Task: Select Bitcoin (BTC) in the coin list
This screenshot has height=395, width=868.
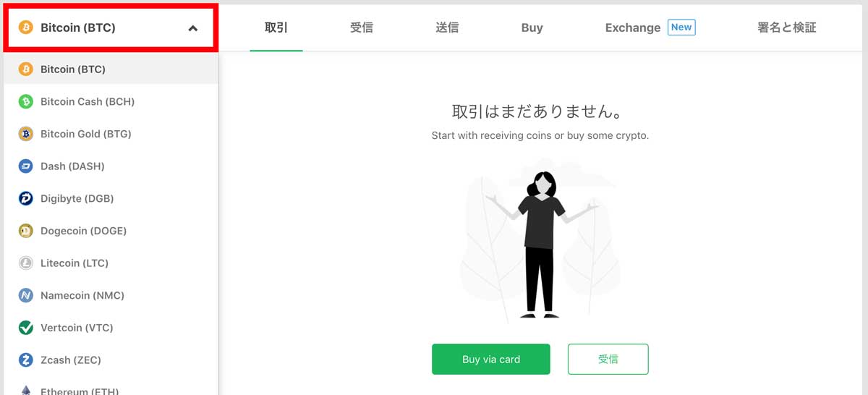Action: tap(111, 69)
